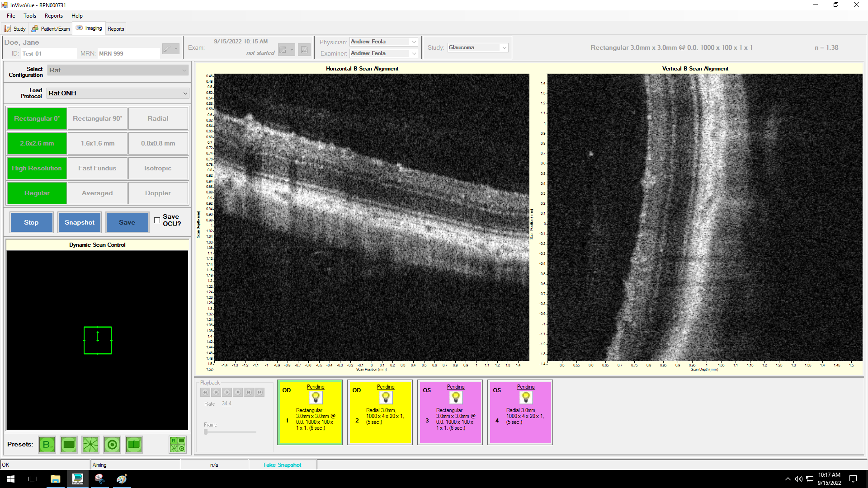This screenshot has height=488, width=868.
Task: Click the Stop button
Action: click(x=31, y=222)
